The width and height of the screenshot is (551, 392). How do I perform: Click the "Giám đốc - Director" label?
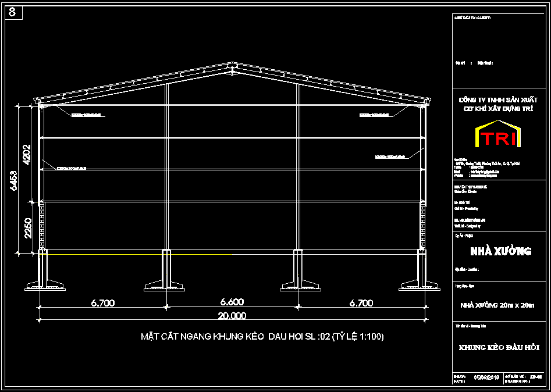click(464, 192)
